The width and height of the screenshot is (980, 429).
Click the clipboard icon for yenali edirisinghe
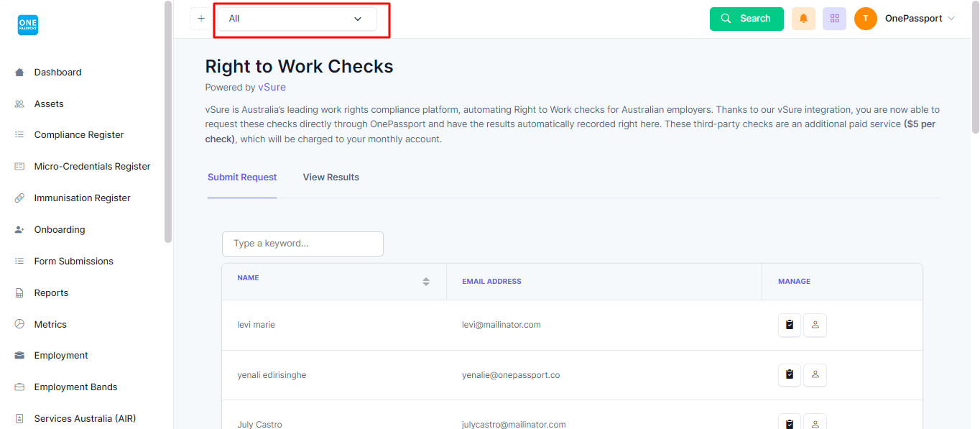790,375
